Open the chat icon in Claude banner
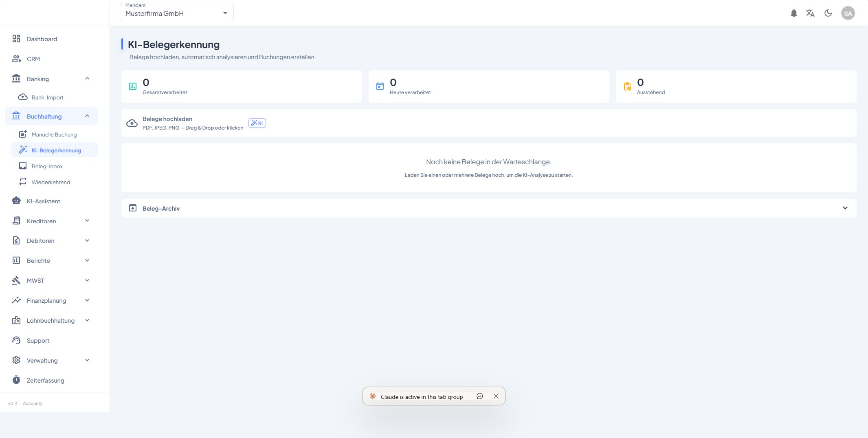868x438 pixels. click(479, 396)
